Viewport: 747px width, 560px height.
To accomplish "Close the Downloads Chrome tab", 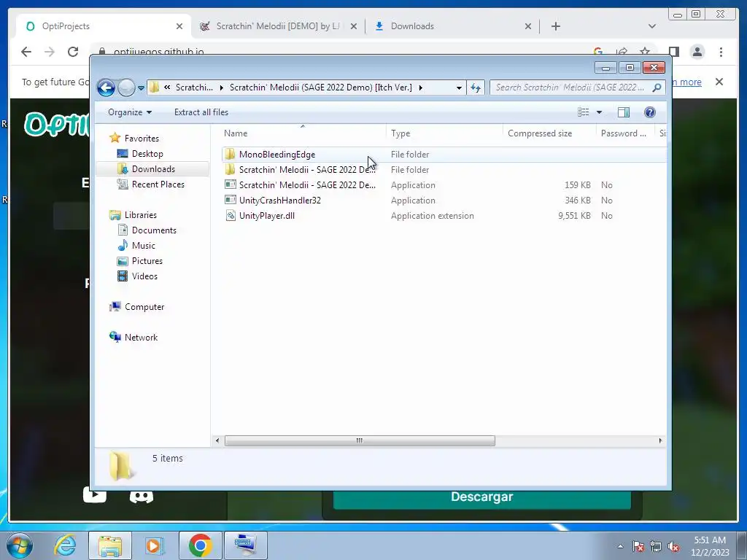I will (x=528, y=26).
